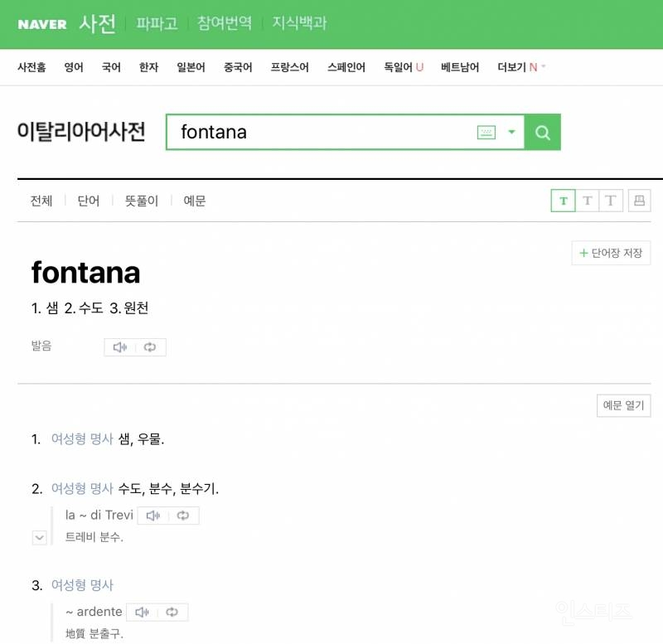663x644 pixels.
Task: Toggle the medium font size option
Action: 587,200
